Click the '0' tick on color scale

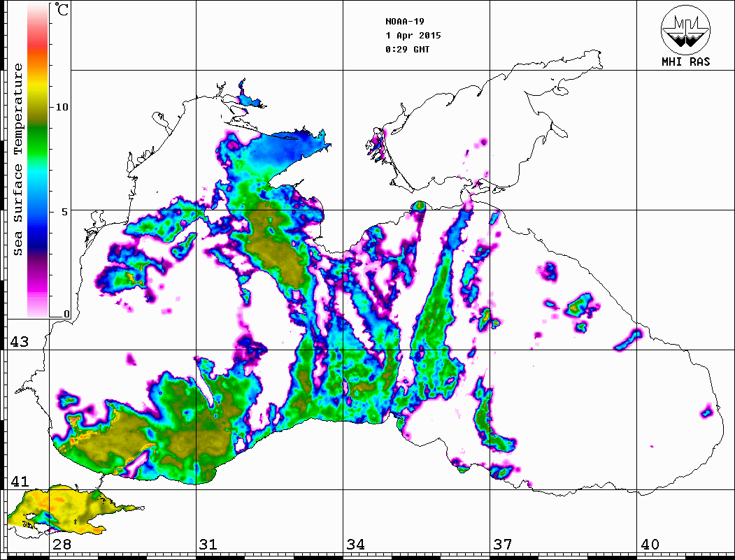(x=66, y=314)
